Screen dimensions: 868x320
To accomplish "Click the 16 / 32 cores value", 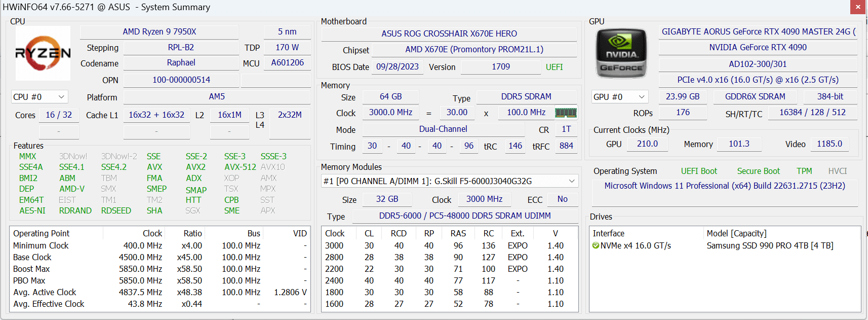I will [59, 115].
